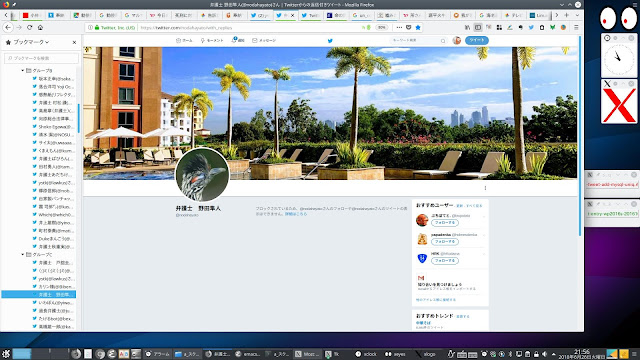Image resolution: width=640 pixels, height=360 pixels.
Task: Click 変更する next to おすすめトレンド
Action: pyautogui.click(x=463, y=316)
